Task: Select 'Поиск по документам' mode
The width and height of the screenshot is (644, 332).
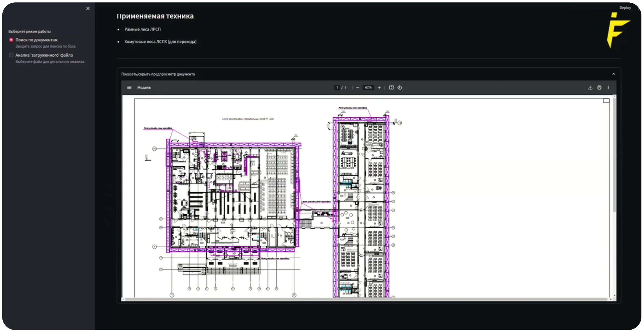Action: point(11,40)
